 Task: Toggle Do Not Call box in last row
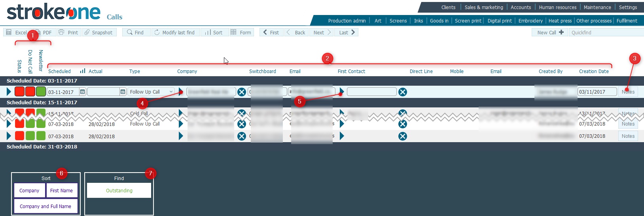tap(30, 136)
